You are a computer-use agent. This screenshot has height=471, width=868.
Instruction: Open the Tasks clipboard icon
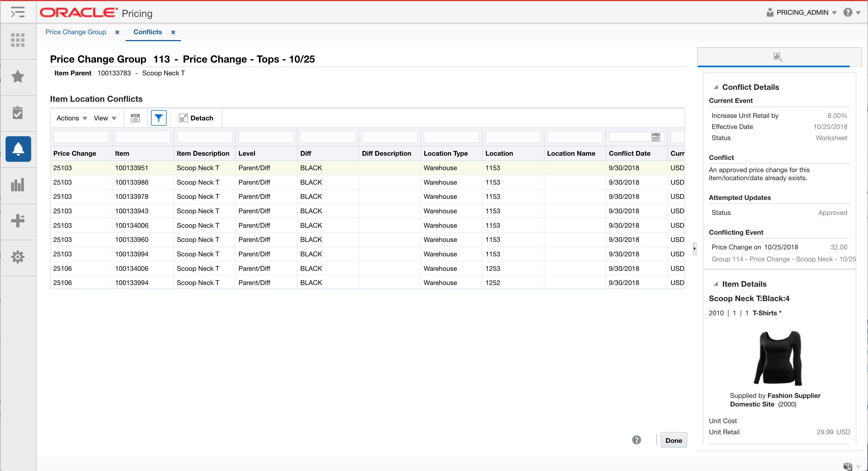coord(18,113)
